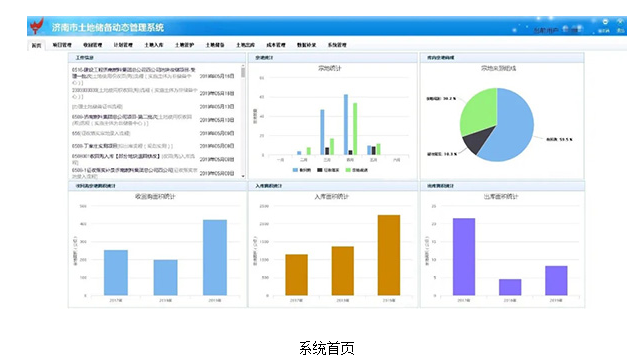Click the scroll-down arrow of work task list

(x=243, y=176)
